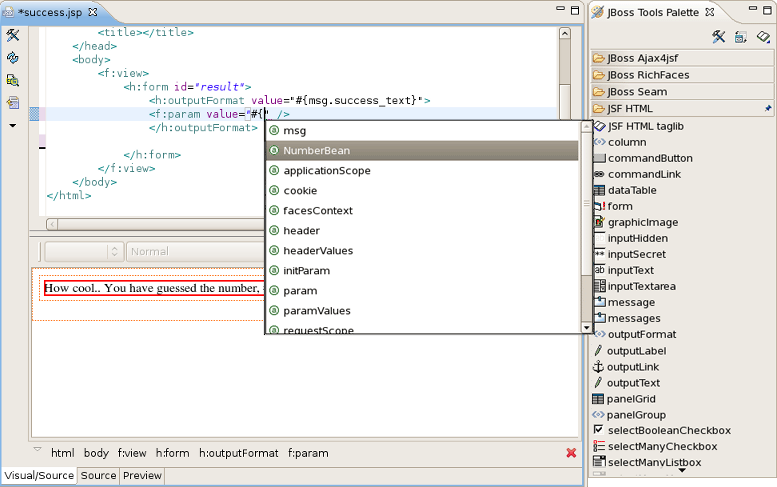Select f:param in the tag breadcrumb
This screenshot has height=487, width=777.
(308, 453)
